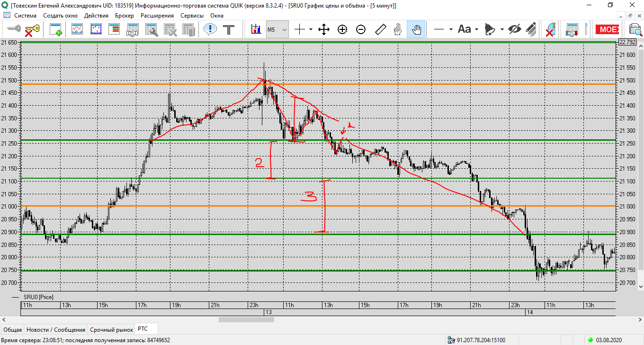
Task: Click the pencil edit drawings icon
Action: pos(531,29)
